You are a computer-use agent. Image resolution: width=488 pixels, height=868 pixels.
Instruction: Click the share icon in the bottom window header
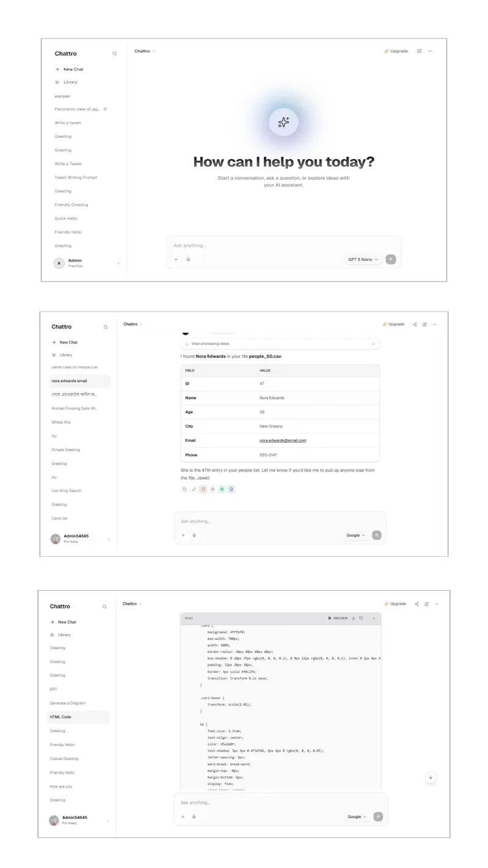coord(417,604)
